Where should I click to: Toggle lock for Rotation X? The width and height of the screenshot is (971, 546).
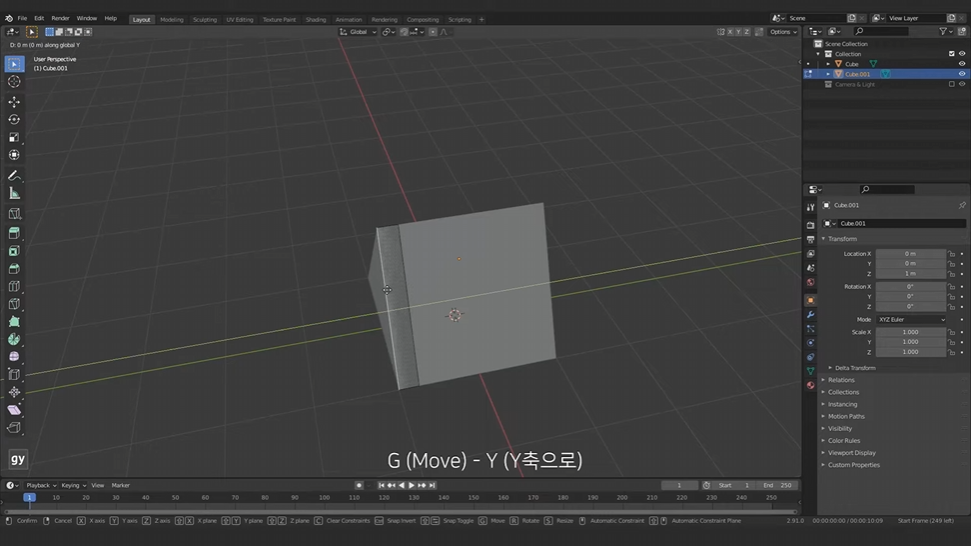tap(952, 287)
